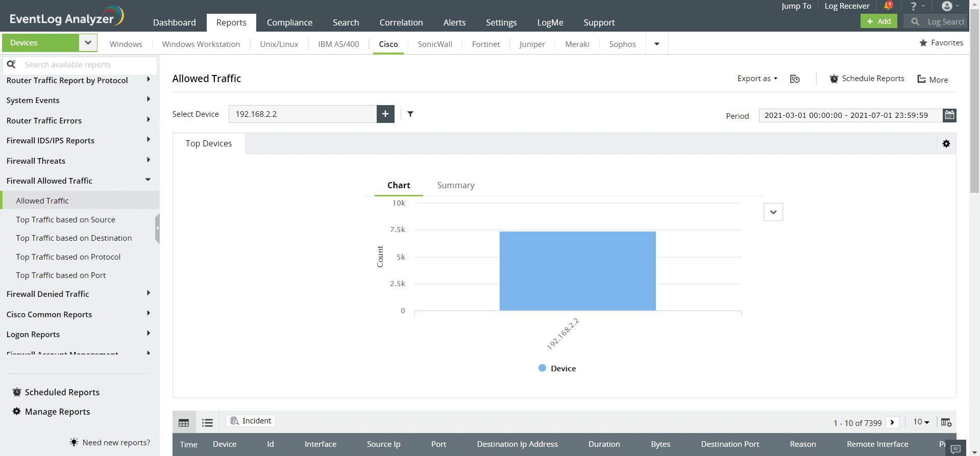This screenshot has width=980, height=456.
Task: Open the Correlation tab
Action: [x=401, y=22]
